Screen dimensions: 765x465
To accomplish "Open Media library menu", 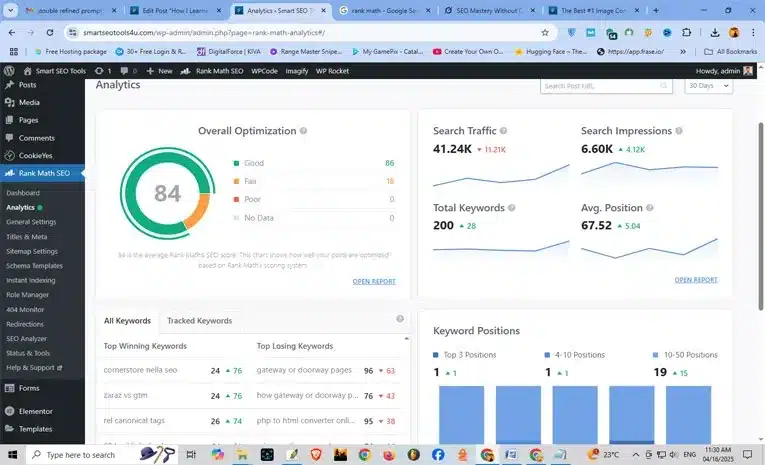I will [x=29, y=102].
